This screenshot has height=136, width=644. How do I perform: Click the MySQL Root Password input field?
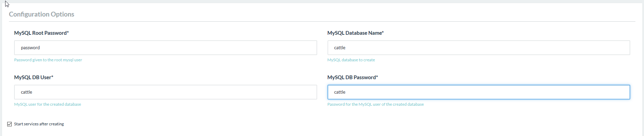pos(165,48)
